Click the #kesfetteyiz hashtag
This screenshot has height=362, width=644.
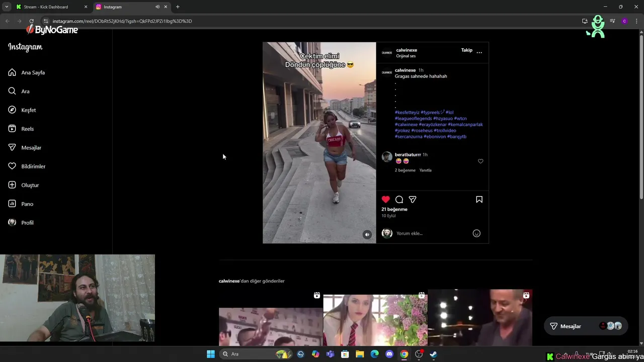[x=407, y=113]
